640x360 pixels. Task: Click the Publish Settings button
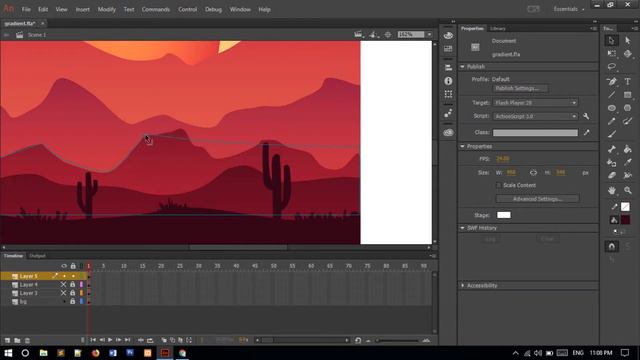[x=520, y=89]
